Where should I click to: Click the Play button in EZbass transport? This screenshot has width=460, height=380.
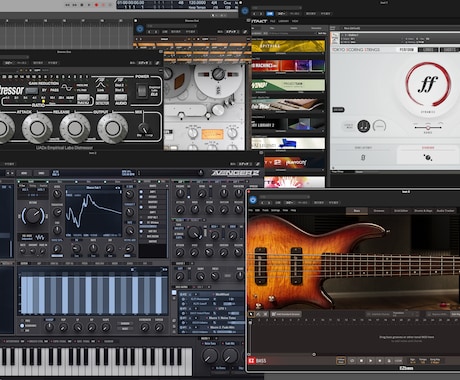coord(370,361)
